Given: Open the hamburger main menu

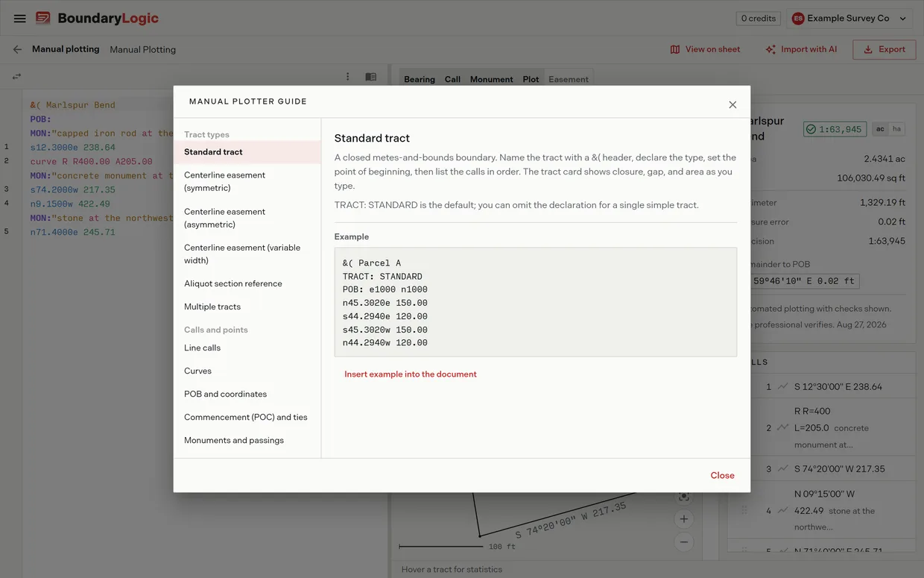Looking at the screenshot, I should [x=20, y=19].
